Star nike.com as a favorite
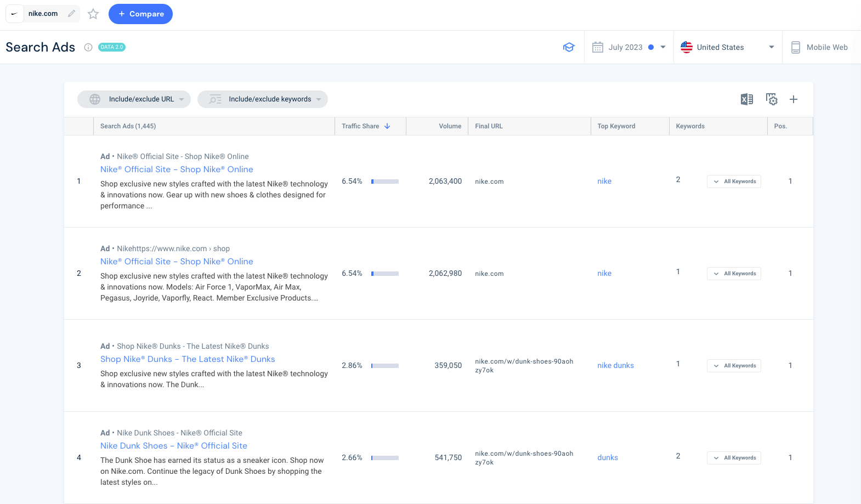 coord(93,14)
